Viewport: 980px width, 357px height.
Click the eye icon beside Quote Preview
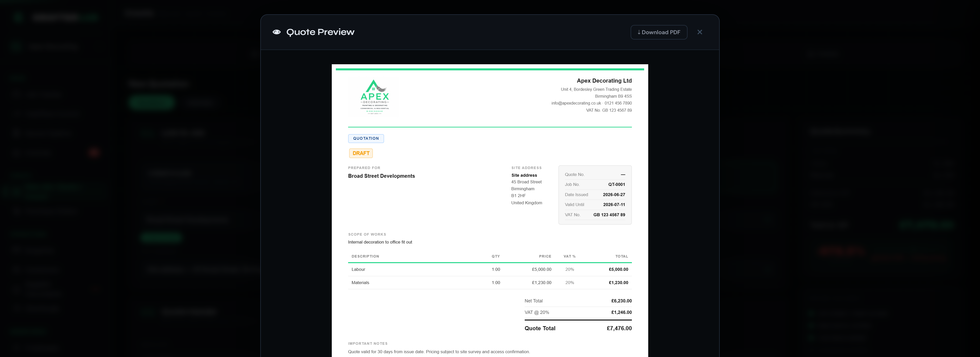coord(277,32)
